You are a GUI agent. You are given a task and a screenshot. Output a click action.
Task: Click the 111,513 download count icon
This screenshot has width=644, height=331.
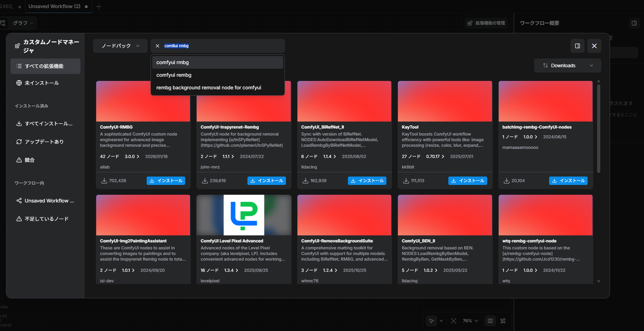coord(406,181)
